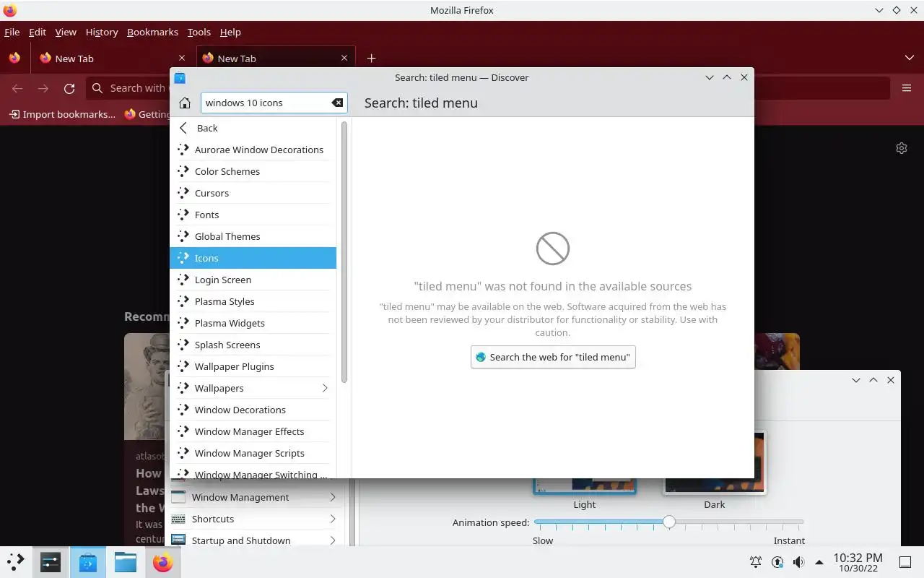The height and width of the screenshot is (578, 924).
Task: Click the Plasma Widgets category icon
Action: point(183,323)
